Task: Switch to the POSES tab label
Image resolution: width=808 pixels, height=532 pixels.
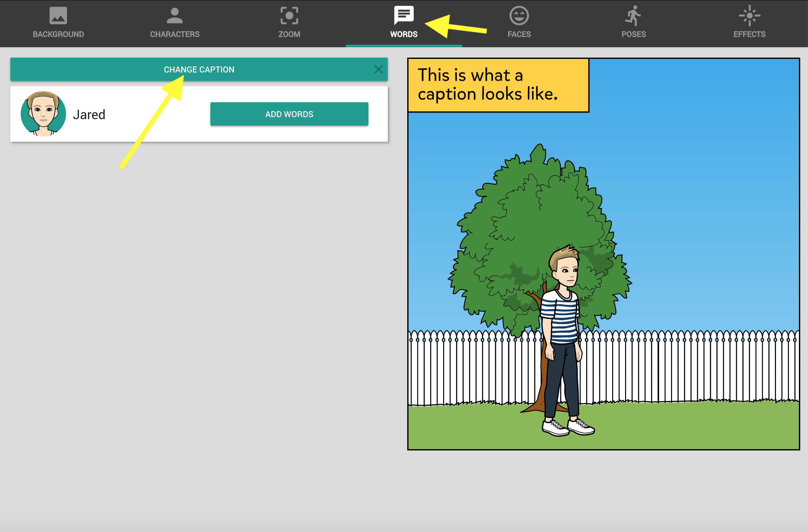Action: coord(633,34)
